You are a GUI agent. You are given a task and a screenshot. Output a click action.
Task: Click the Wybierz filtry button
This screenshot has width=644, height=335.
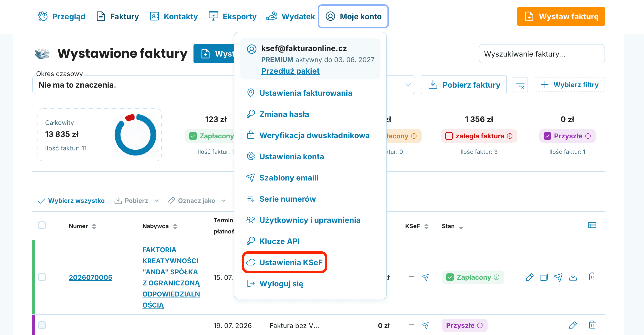pos(569,85)
